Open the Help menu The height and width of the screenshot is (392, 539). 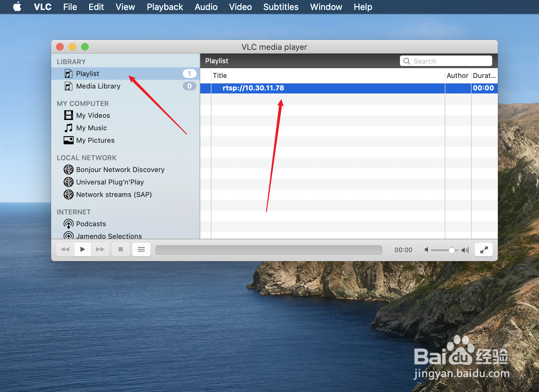click(363, 7)
